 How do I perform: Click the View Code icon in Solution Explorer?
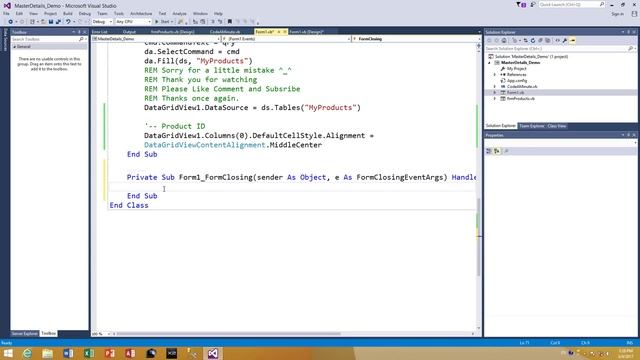pyautogui.click(x=557, y=40)
